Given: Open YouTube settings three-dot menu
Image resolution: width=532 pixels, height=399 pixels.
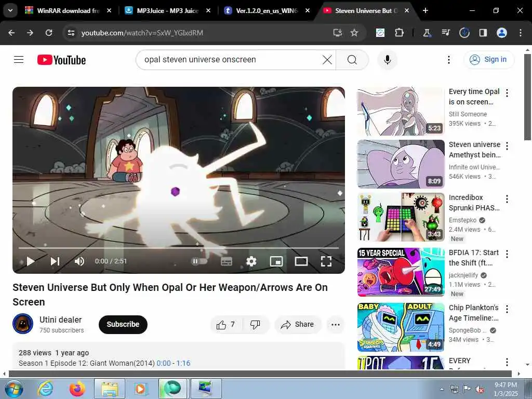Looking at the screenshot, I should pyautogui.click(x=448, y=60).
